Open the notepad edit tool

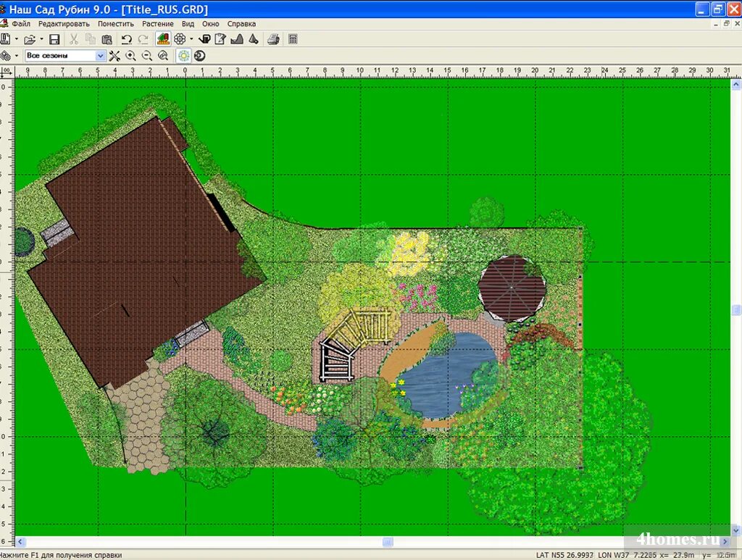[220, 39]
